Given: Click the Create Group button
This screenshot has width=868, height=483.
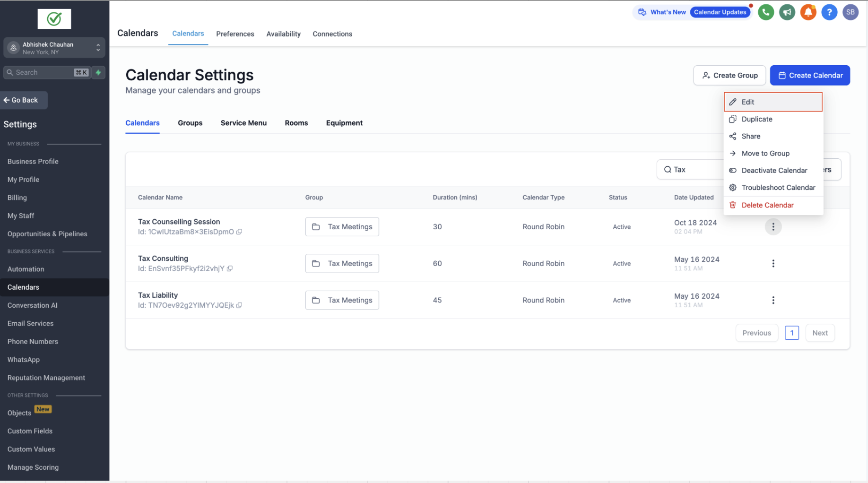Looking at the screenshot, I should 729,76.
